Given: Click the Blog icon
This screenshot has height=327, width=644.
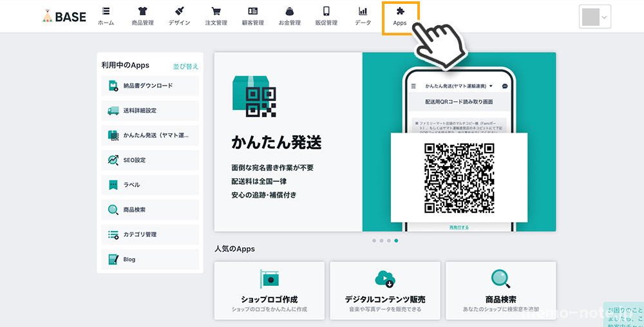Looking at the screenshot, I should [113, 259].
